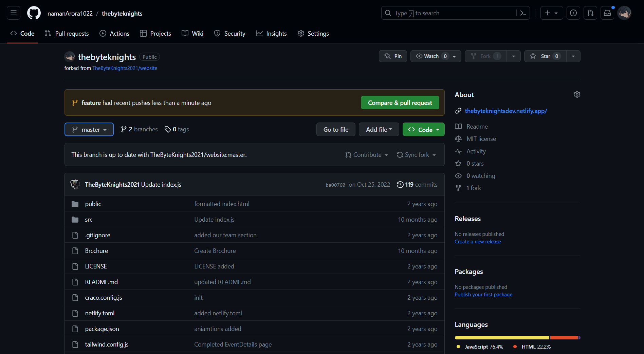This screenshot has width=644, height=354.
Task: View your profile avatar menu
Action: click(624, 13)
